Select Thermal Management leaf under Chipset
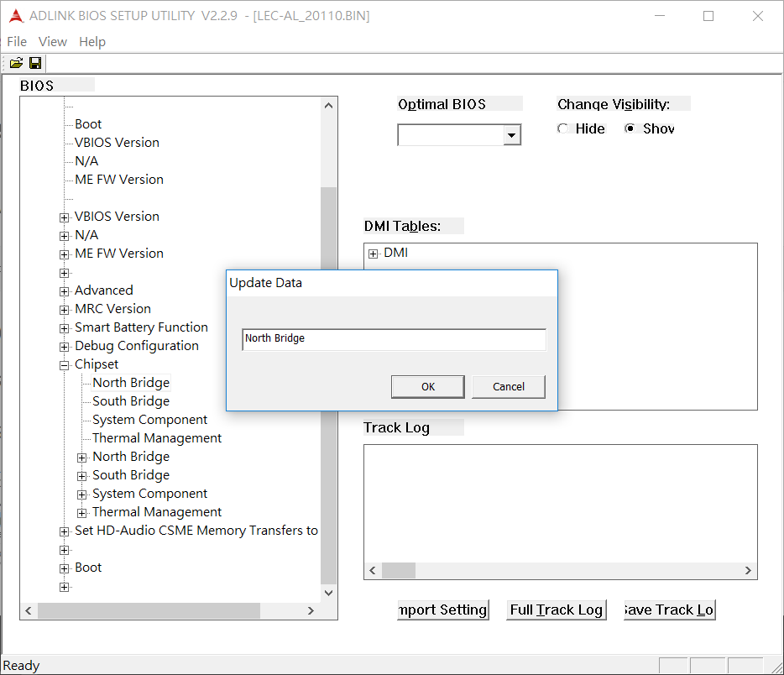Image resolution: width=784 pixels, height=675 pixels. [x=156, y=438]
